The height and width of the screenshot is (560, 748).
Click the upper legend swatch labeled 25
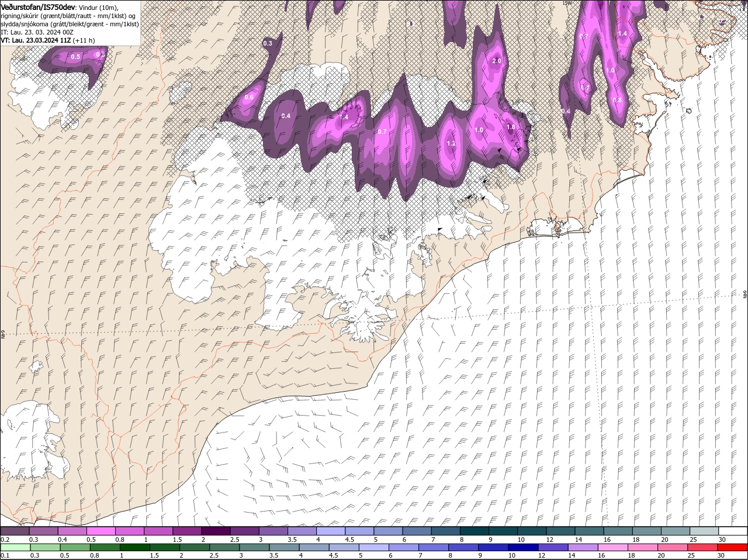coord(704,531)
